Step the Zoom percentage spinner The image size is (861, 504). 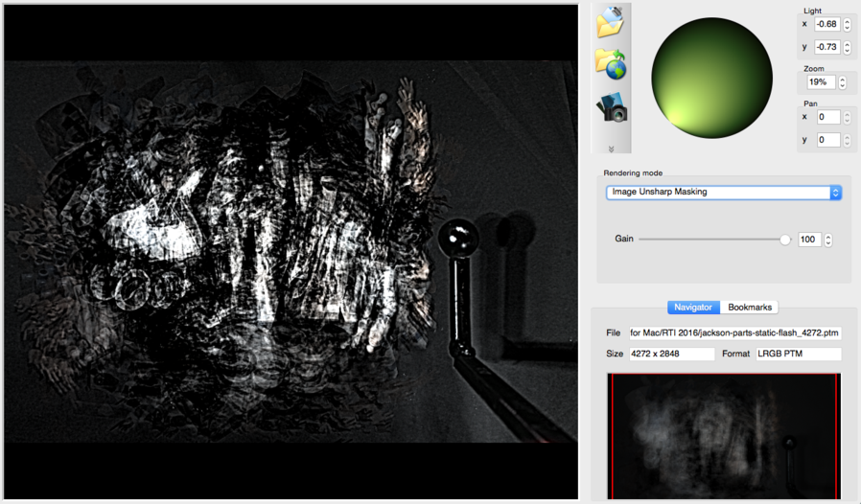(x=843, y=82)
